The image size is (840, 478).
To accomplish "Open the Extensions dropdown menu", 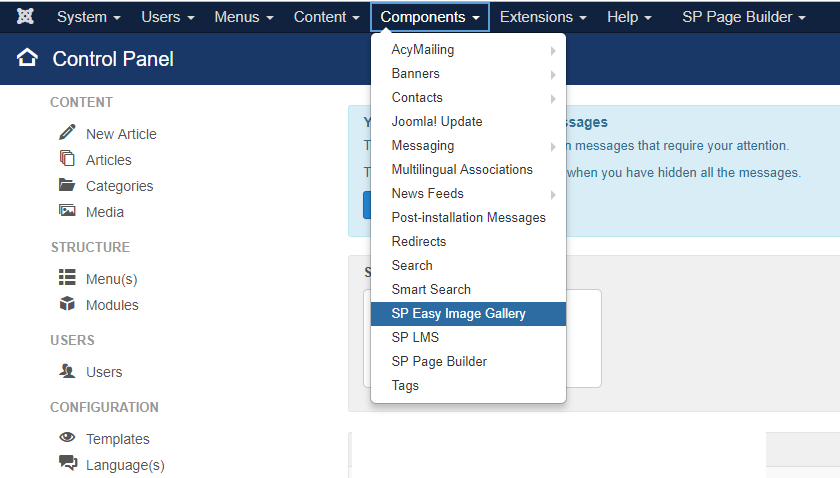I will pos(543,17).
